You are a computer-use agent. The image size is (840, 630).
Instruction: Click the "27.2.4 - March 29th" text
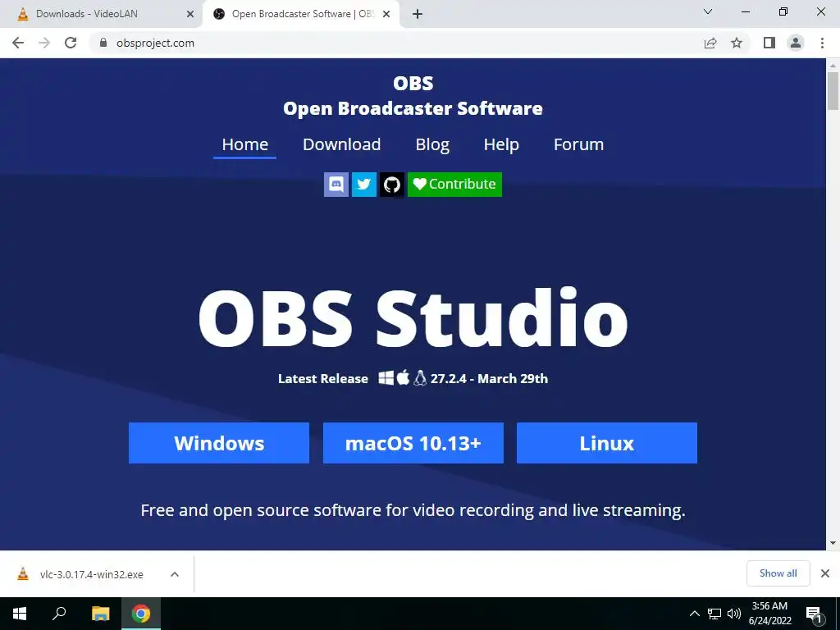[x=489, y=379]
